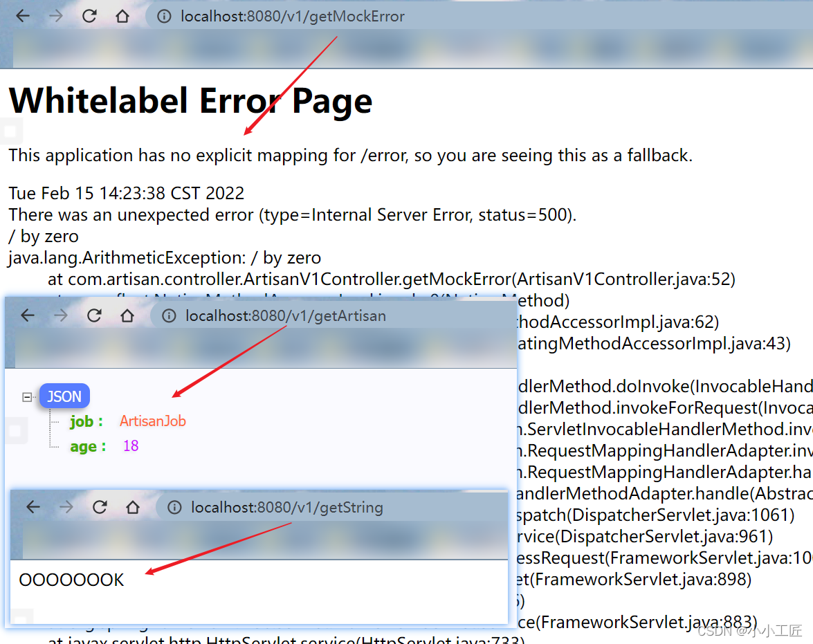This screenshot has width=813, height=644.
Task: Click the ArtisanJob value
Action: coord(153,421)
